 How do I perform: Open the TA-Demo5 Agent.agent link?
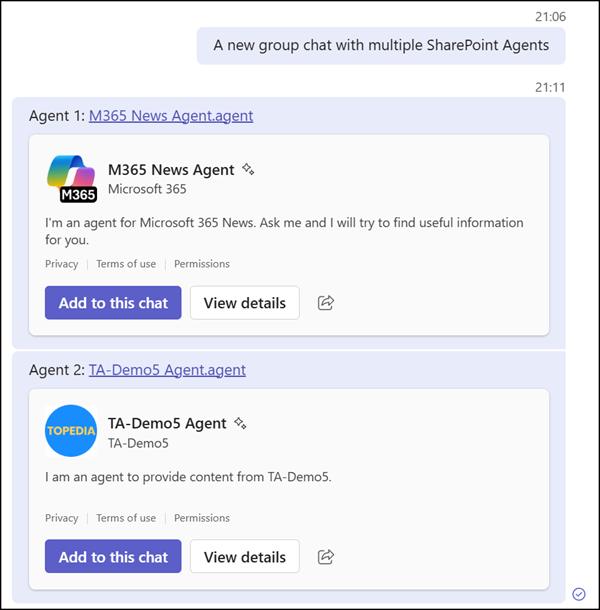click(x=167, y=370)
